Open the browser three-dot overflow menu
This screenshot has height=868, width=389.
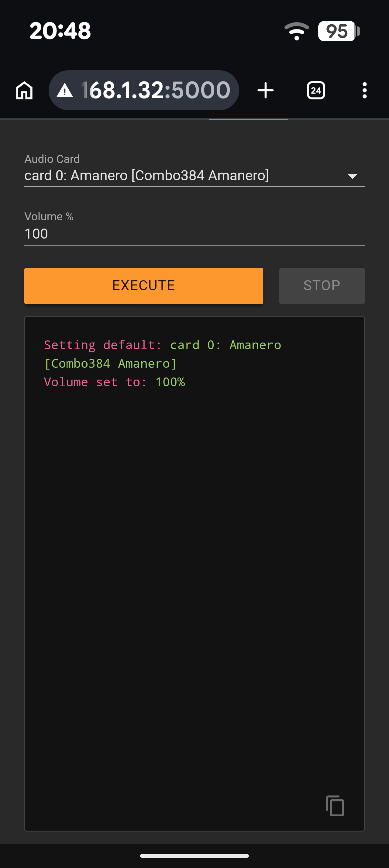pyautogui.click(x=364, y=90)
